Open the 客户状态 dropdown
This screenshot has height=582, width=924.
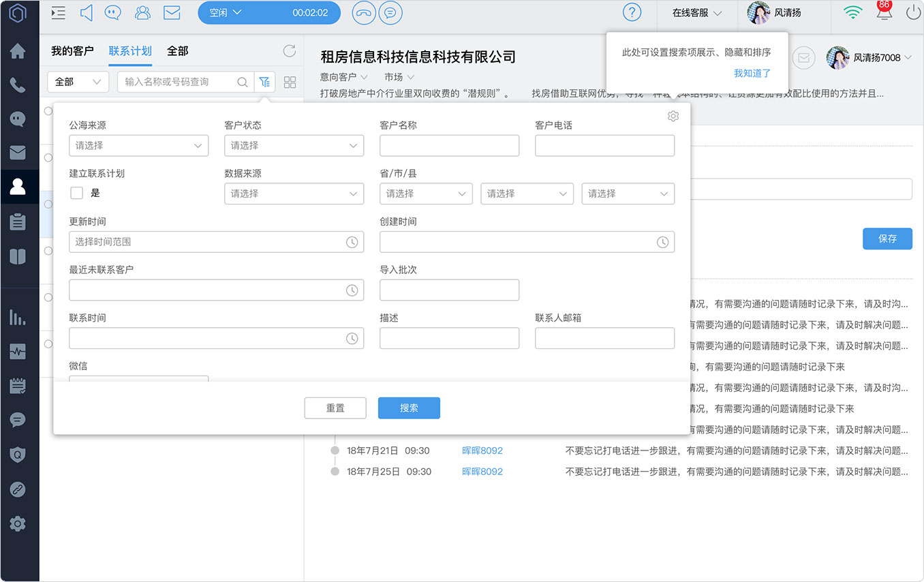pyautogui.click(x=294, y=145)
